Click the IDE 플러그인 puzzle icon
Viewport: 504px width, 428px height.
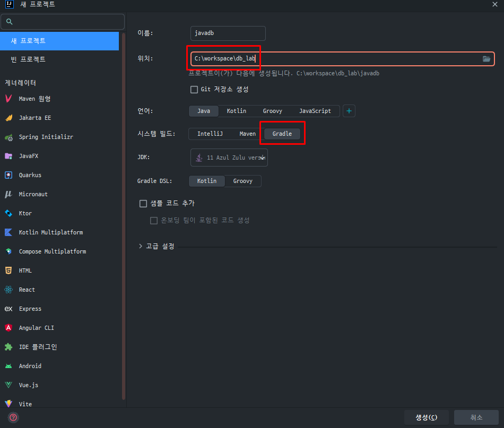(x=8, y=347)
